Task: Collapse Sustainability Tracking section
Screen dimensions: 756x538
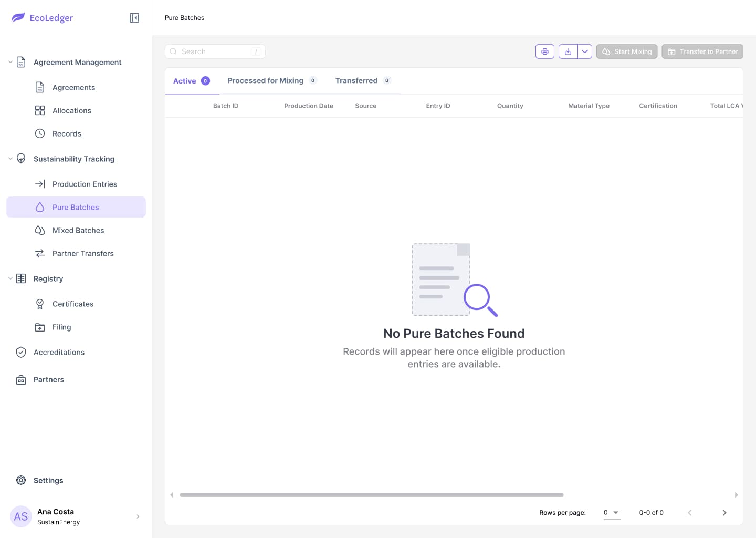Action: click(x=10, y=159)
